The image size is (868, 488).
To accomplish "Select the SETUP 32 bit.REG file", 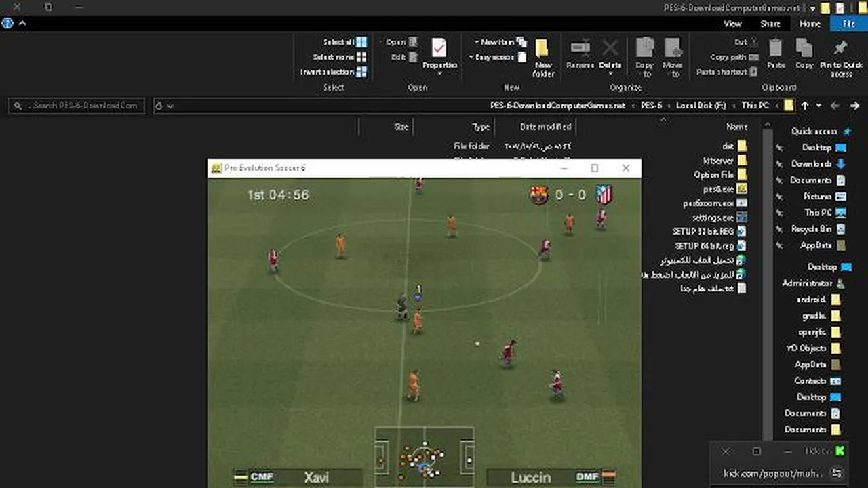I will [709, 232].
